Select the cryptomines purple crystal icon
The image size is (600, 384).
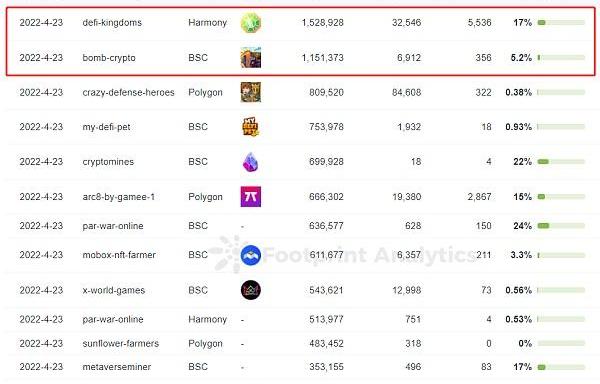[x=251, y=162]
